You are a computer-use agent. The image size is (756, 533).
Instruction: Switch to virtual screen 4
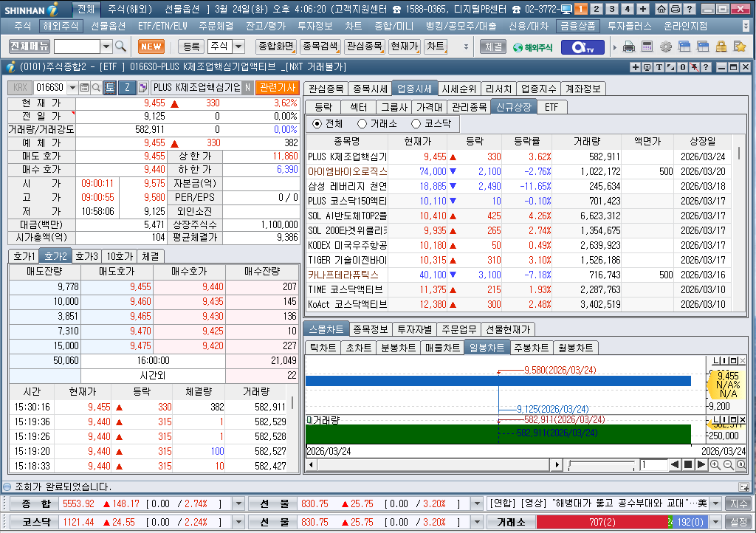tap(628, 9)
